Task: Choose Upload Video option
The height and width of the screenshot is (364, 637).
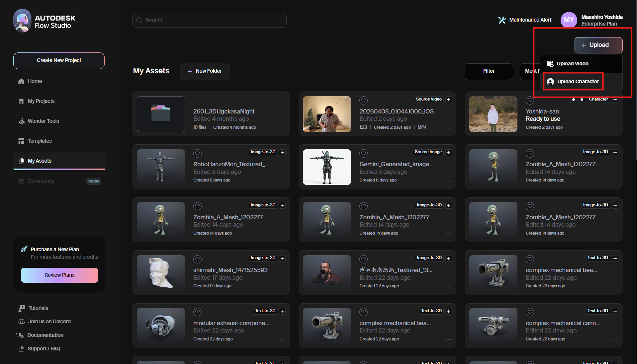Action: pyautogui.click(x=572, y=64)
